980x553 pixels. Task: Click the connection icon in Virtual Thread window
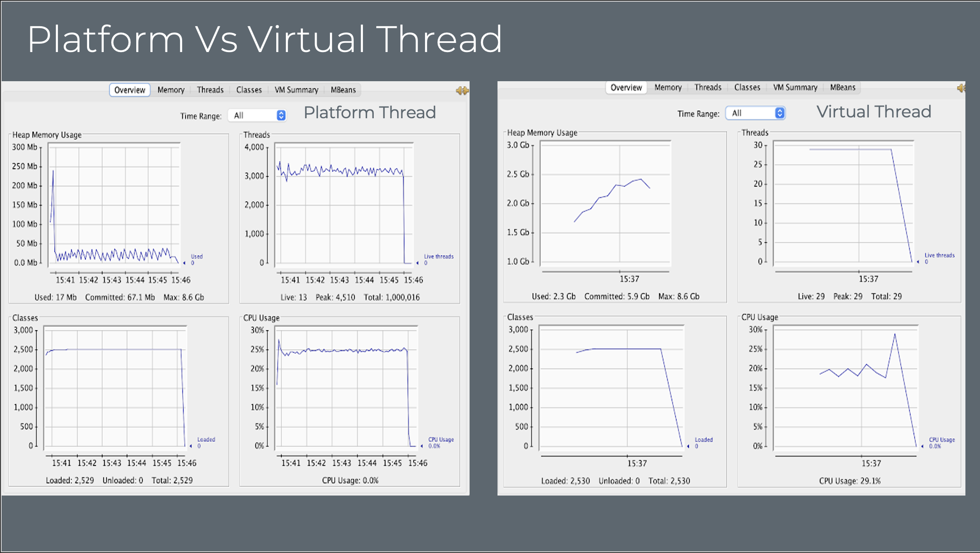[961, 88]
